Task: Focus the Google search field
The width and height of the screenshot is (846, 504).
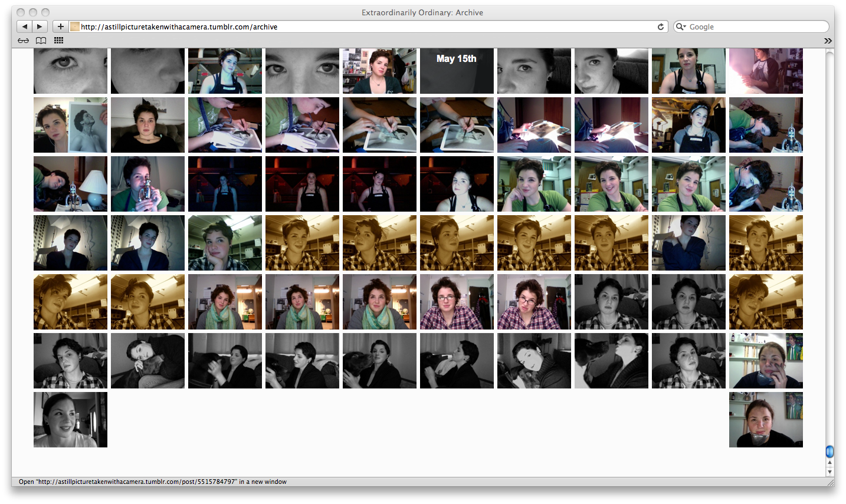Action: (x=751, y=27)
